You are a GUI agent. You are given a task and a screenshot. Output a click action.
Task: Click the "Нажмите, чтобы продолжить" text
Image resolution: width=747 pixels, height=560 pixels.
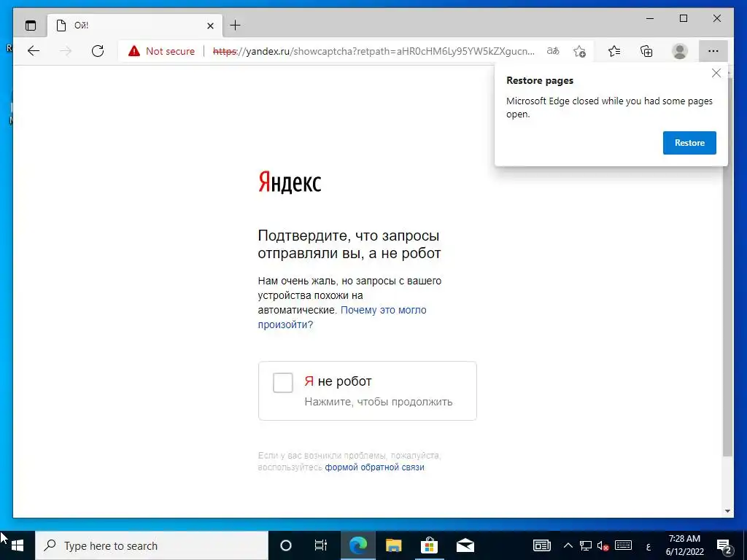[379, 402]
